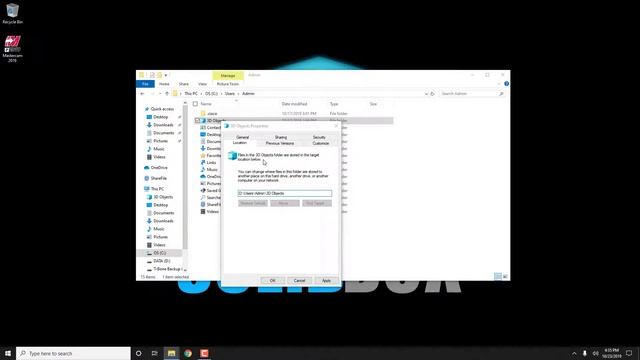This screenshot has height=360, width=640.
Task: Switch to Details view icon in status bar
Action: pyautogui.click(x=498, y=276)
